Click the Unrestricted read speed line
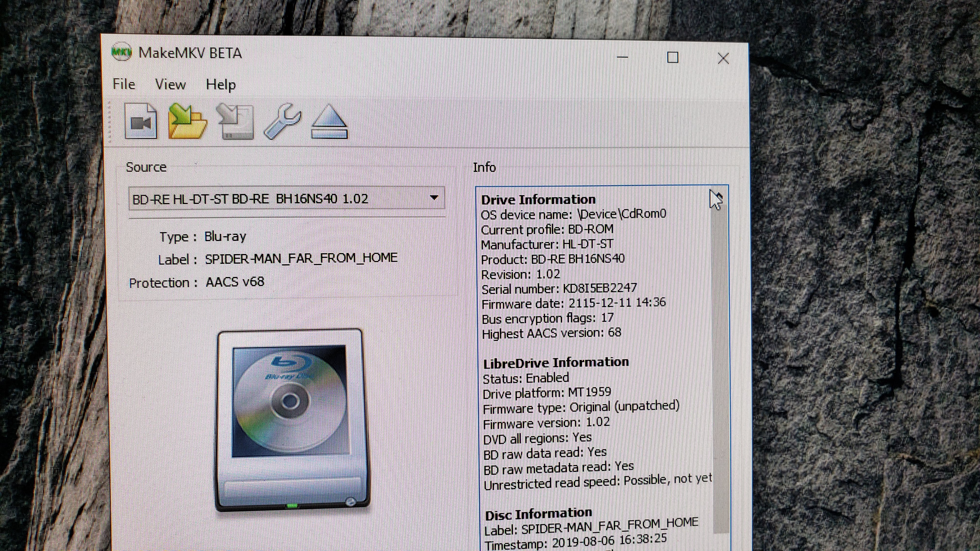 tap(598, 482)
